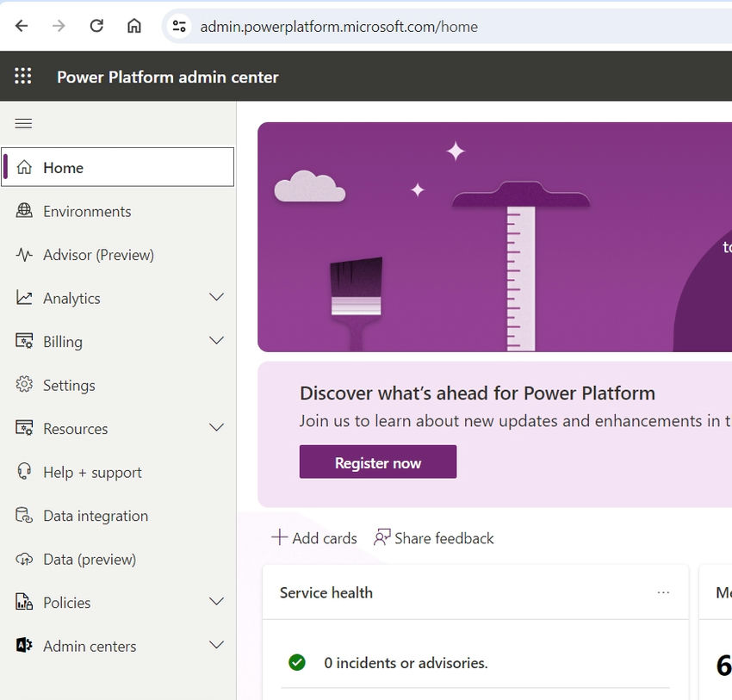
Task: Click the Add cards control
Action: pyautogui.click(x=313, y=537)
